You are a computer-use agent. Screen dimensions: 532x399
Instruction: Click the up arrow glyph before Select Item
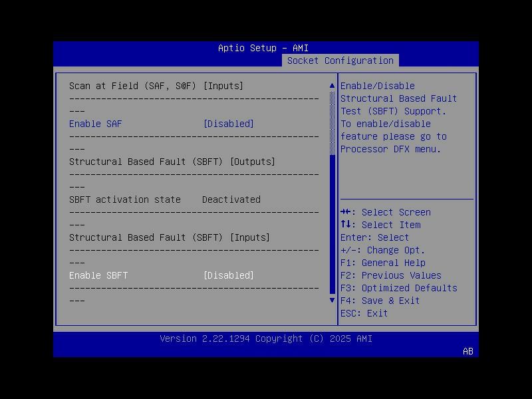click(344, 225)
